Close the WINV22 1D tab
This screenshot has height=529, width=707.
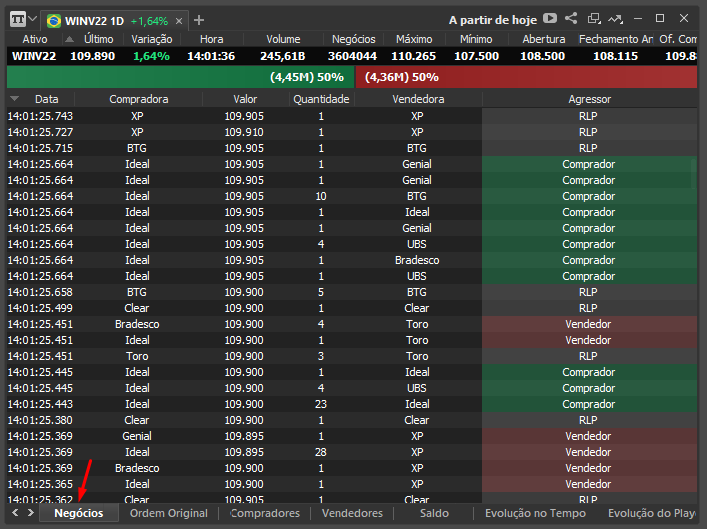click(x=179, y=21)
